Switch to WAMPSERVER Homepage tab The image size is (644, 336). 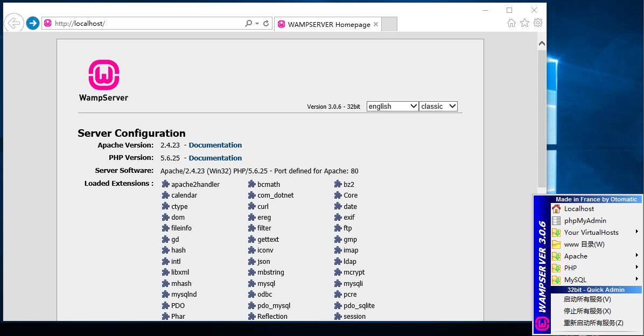tap(328, 24)
